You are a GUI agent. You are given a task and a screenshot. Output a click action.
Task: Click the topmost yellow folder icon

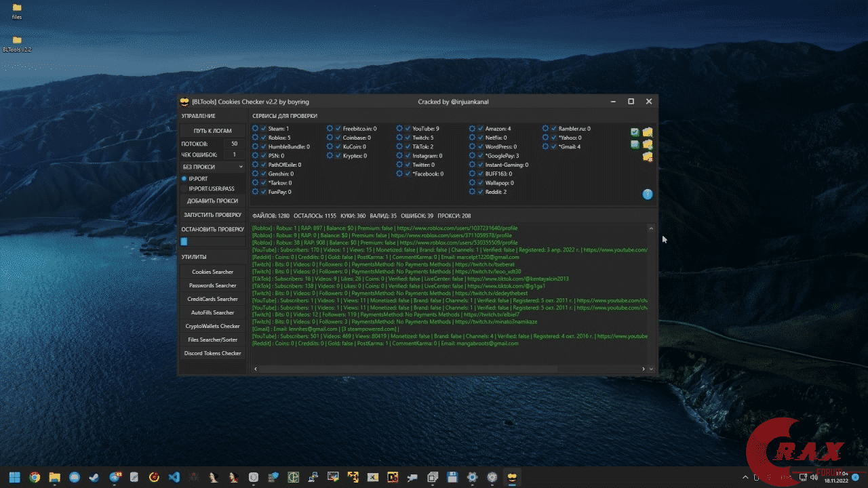tap(648, 132)
